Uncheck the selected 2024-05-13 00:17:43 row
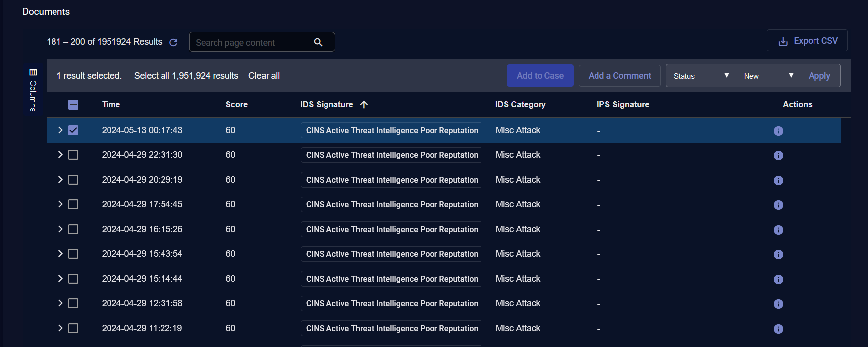 73,130
